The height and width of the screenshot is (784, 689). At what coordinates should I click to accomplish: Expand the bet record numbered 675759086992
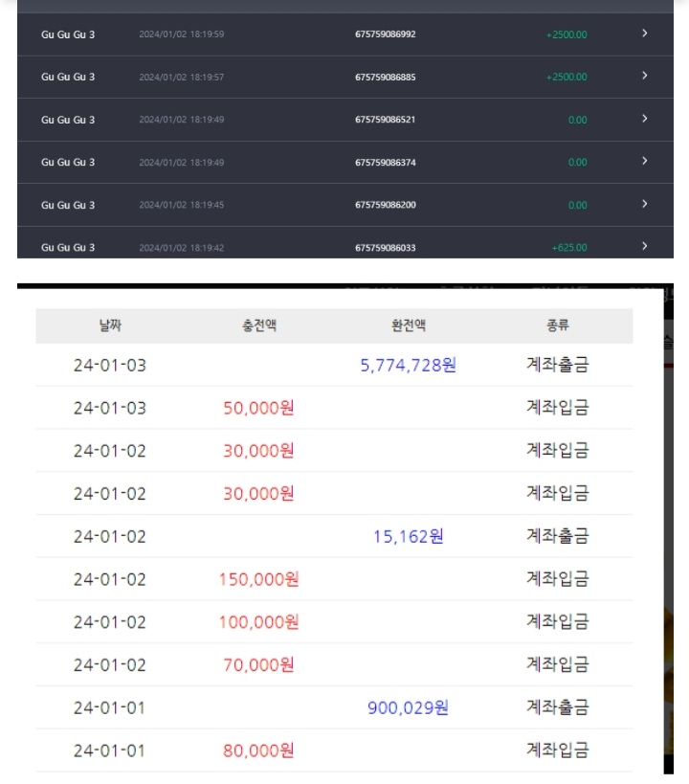coord(644,34)
